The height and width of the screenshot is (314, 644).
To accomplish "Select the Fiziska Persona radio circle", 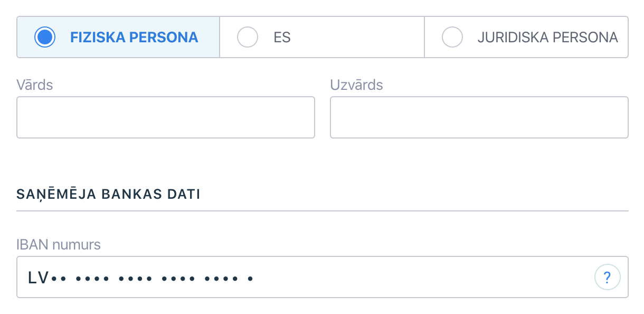I will point(45,37).
